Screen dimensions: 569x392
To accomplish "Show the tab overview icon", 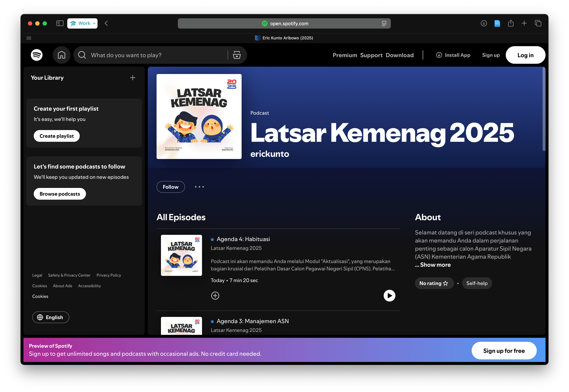I will (x=538, y=23).
